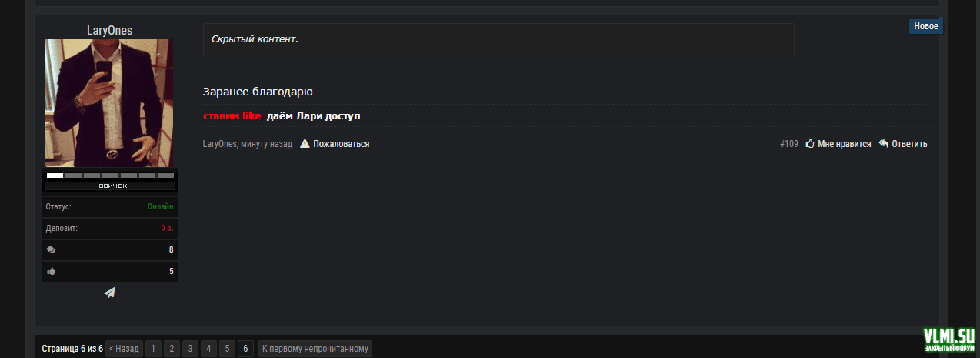The height and width of the screenshot is (358, 980).
Task: Click 'Пожаловаться' to report post
Action: click(x=341, y=144)
